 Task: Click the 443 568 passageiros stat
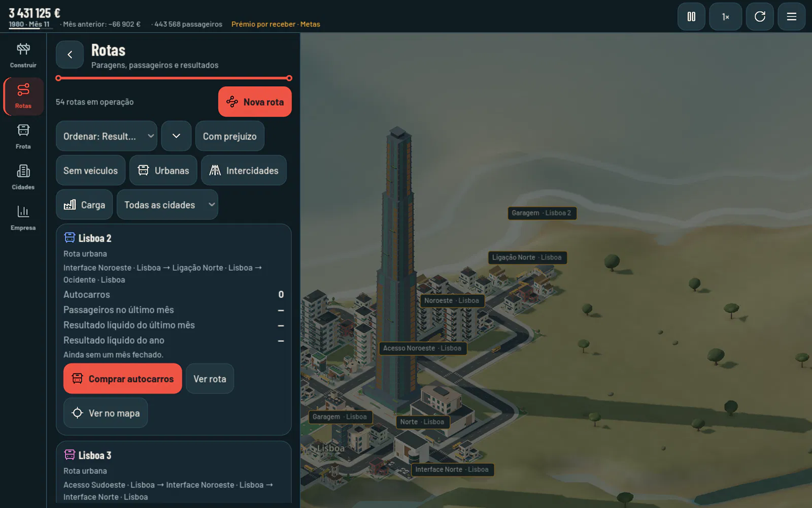coord(188,24)
